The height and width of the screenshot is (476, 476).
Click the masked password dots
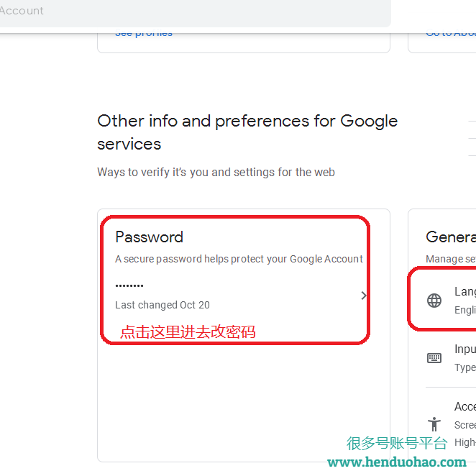click(129, 285)
